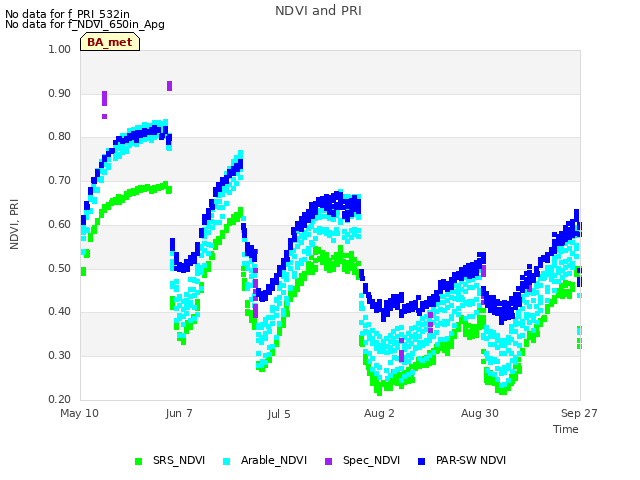Click the Aug 2 x-axis tick label
This screenshot has height=480, width=640.
[379, 413]
